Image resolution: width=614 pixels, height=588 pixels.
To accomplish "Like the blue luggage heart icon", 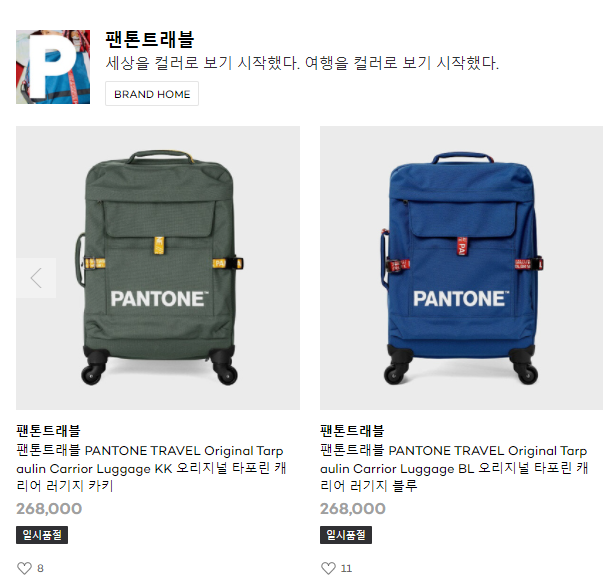I will [328, 568].
